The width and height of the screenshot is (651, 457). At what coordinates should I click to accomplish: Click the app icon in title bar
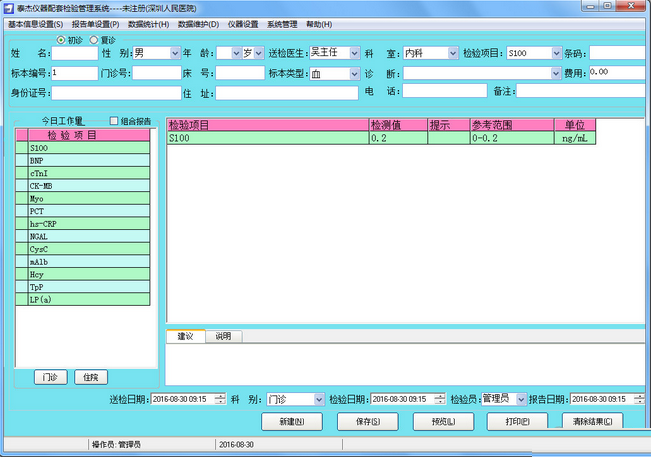point(9,7)
